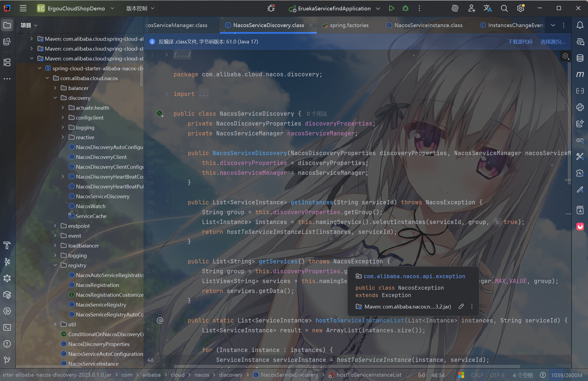This screenshot has height=381, width=588.
Task: Click the line separator CRLF widget
Action: coord(477,375)
